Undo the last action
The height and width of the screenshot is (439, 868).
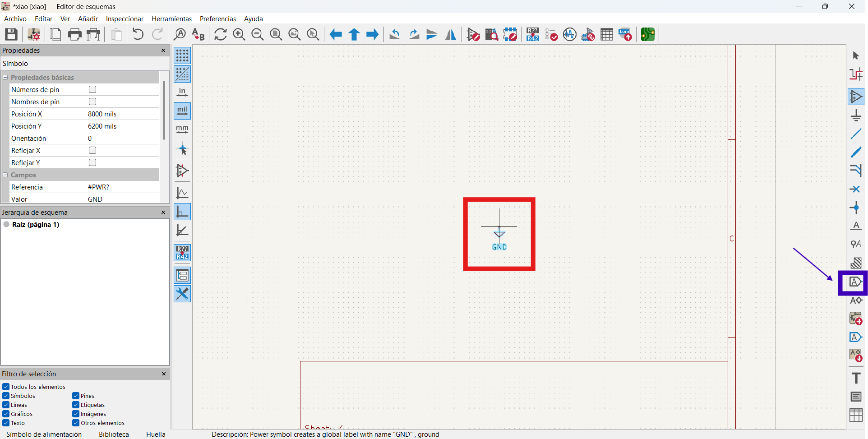[138, 34]
